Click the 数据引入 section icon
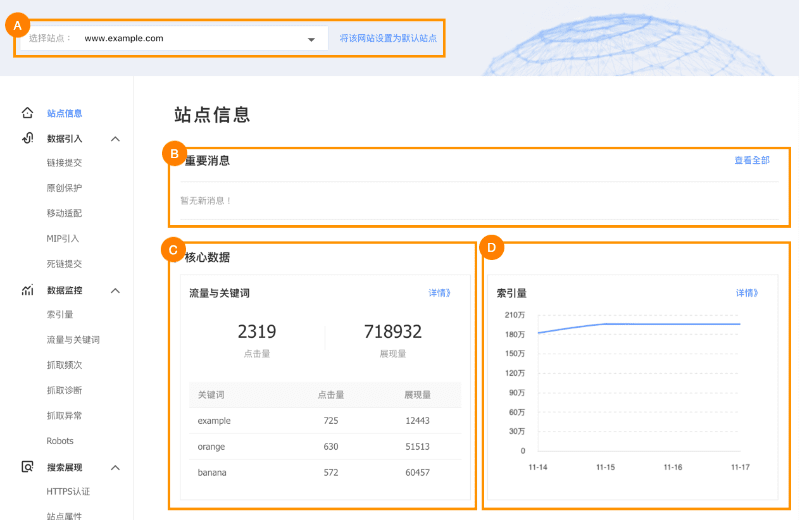The height and width of the screenshot is (520, 800). click(28, 138)
